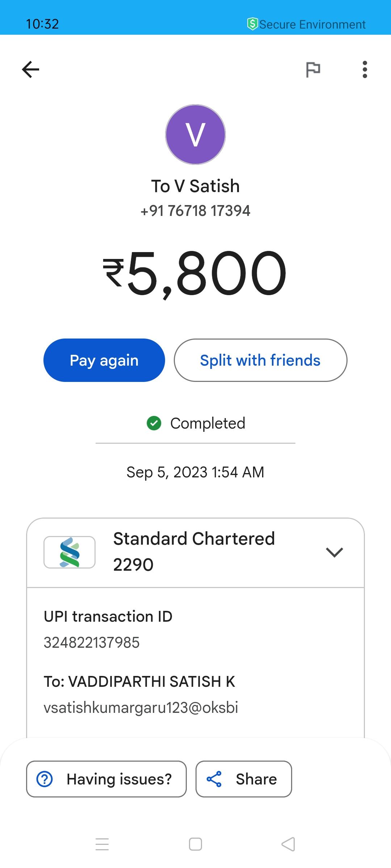Tap the Share button label

pyautogui.click(x=256, y=779)
